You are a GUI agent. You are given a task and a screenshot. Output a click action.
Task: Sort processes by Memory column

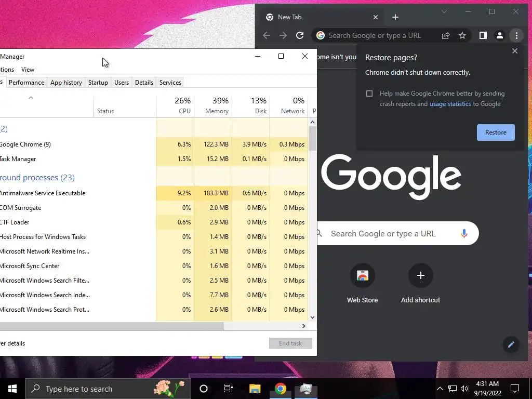pyautogui.click(x=213, y=105)
